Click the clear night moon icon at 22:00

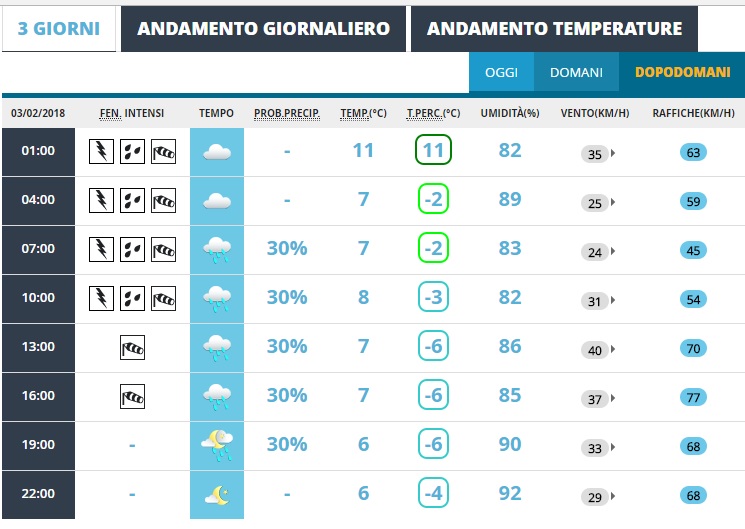coord(217,495)
